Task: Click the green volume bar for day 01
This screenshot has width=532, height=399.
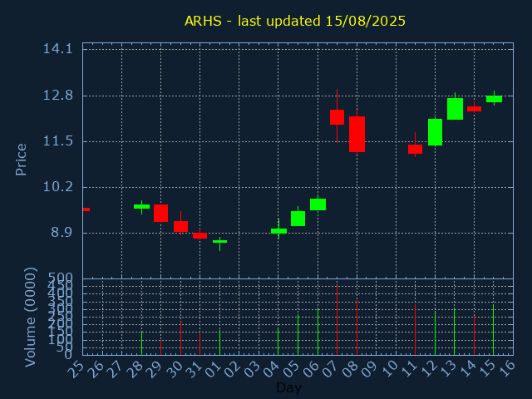Action: pyautogui.click(x=219, y=342)
